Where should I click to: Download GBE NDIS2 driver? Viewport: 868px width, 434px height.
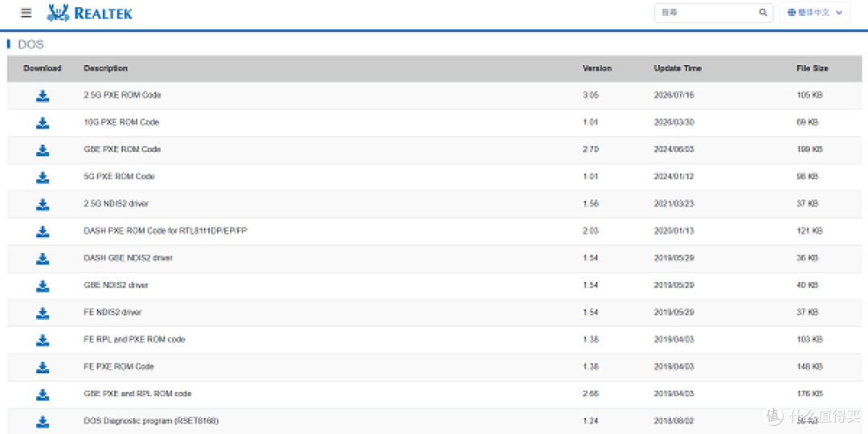43,285
